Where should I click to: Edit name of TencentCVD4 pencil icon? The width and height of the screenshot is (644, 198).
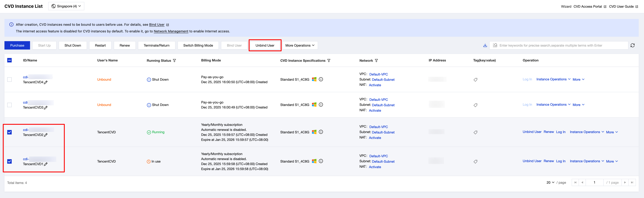tap(46, 82)
